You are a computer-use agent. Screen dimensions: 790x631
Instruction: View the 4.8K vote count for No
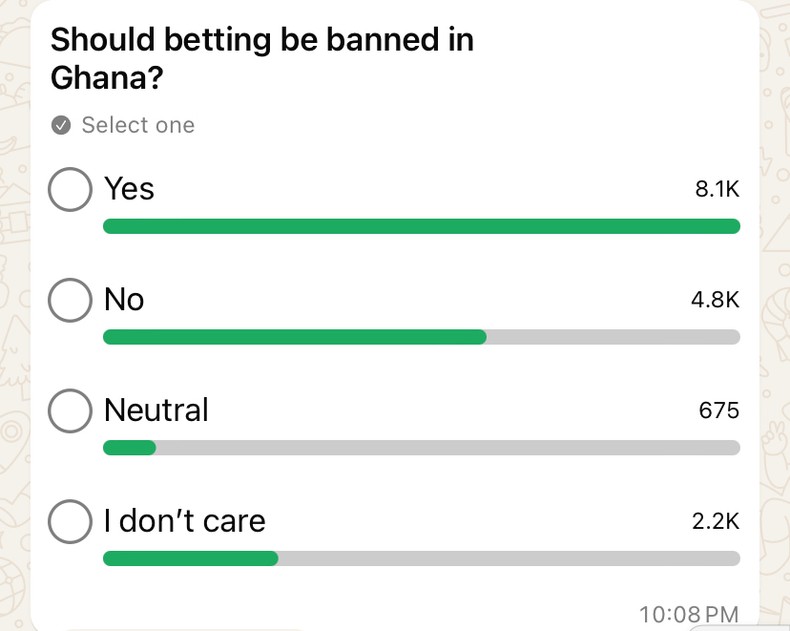pyautogui.click(x=715, y=300)
